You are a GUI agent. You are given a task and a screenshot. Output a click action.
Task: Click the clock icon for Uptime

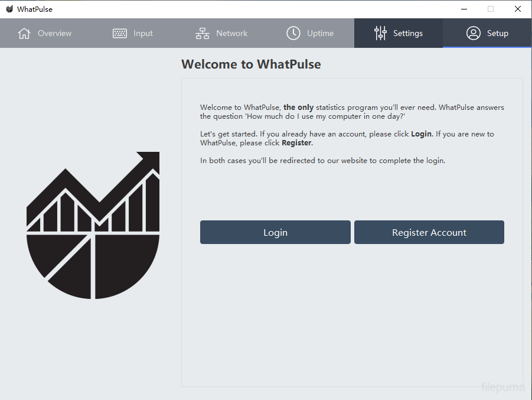click(293, 34)
